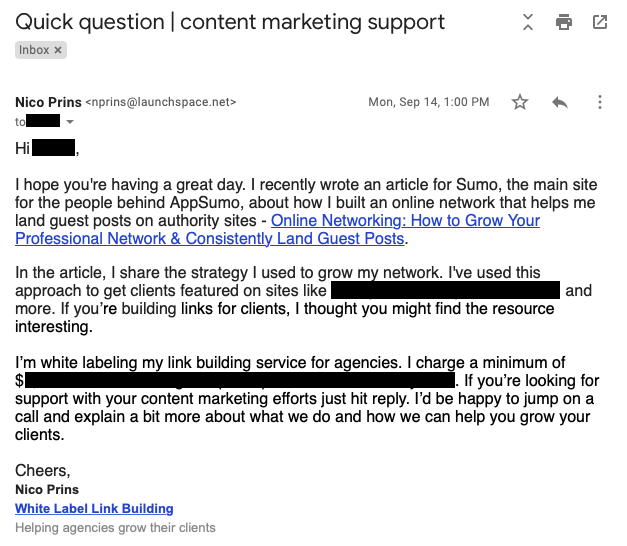Click sender name Nico Prins in header

[x=48, y=102]
